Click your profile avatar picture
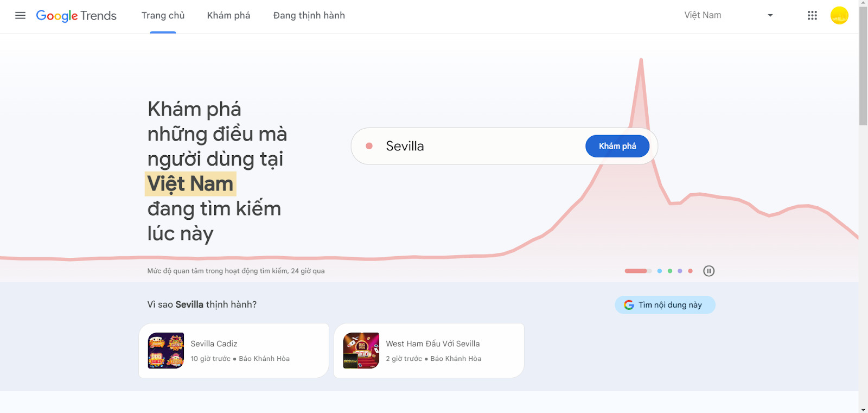This screenshot has height=413, width=868. 838,15
